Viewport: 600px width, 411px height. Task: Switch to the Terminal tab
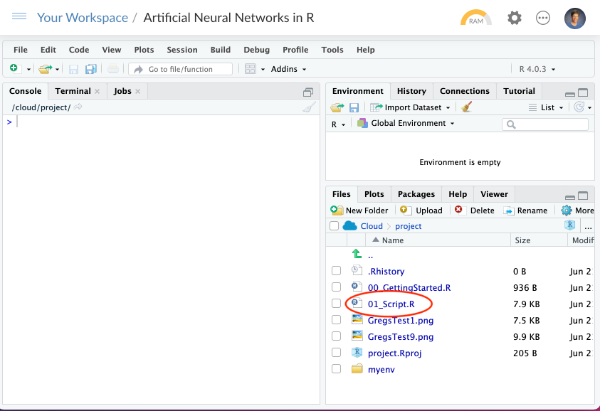click(73, 91)
